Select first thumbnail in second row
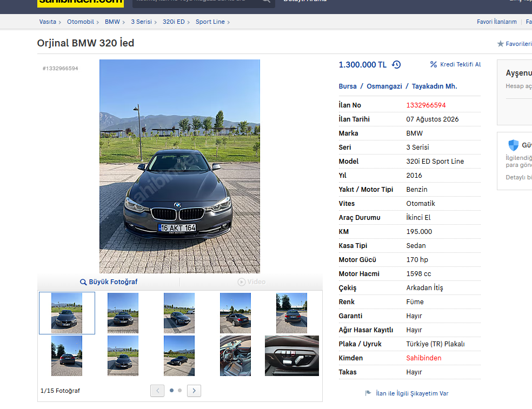The height and width of the screenshot is (409, 532). coord(67,356)
